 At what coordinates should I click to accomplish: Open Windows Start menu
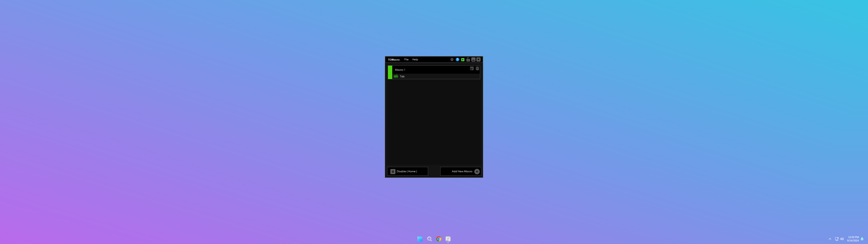click(420, 239)
